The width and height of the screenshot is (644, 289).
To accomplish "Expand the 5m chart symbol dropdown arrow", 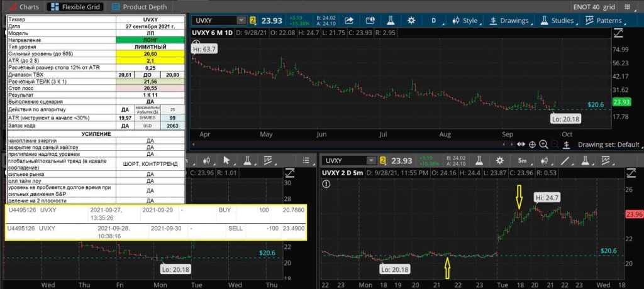I will click(371, 160).
